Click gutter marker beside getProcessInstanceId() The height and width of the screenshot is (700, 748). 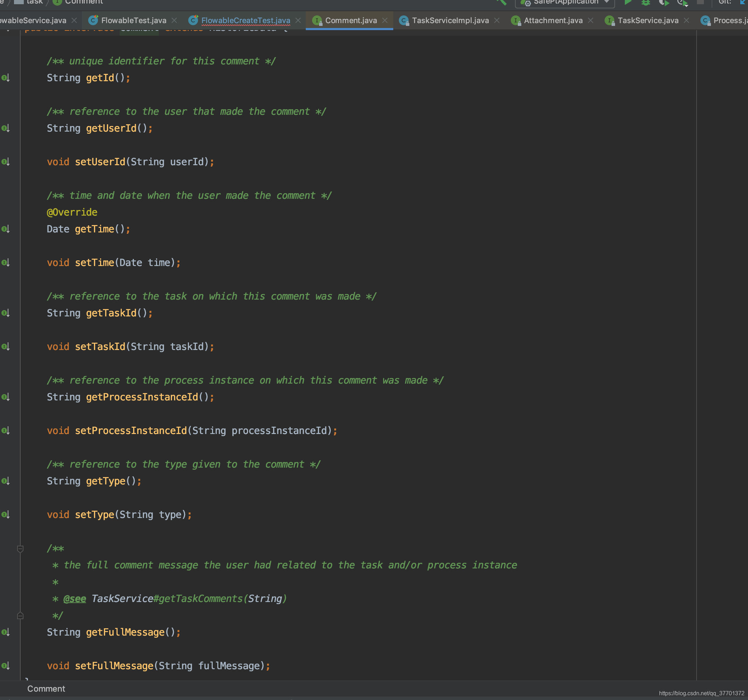[x=5, y=397]
